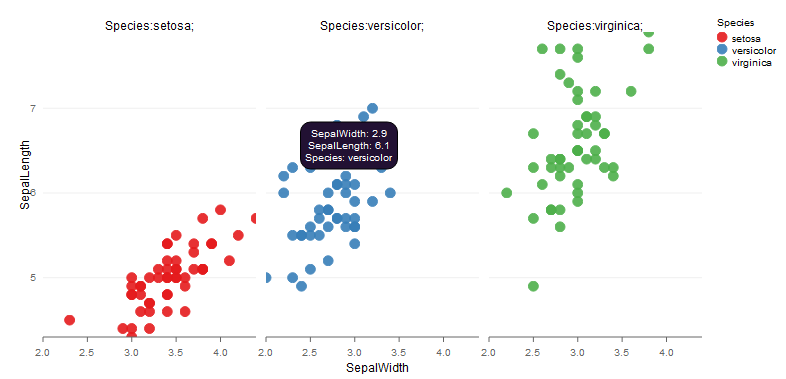
Task: Click the leftmost red setosa point at width 2.3
Action: pyautogui.click(x=70, y=320)
